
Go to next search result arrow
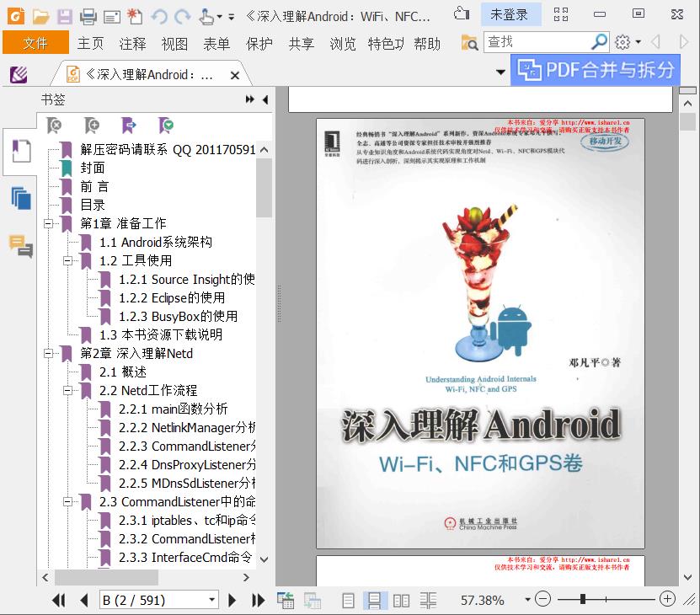[683, 42]
